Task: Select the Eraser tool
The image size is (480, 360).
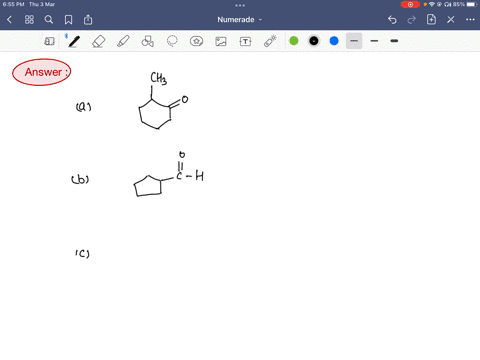Action: (x=99, y=41)
